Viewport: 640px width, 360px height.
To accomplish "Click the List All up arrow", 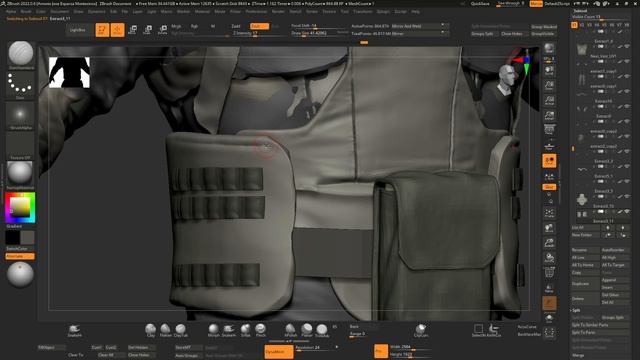I will pos(608,227).
